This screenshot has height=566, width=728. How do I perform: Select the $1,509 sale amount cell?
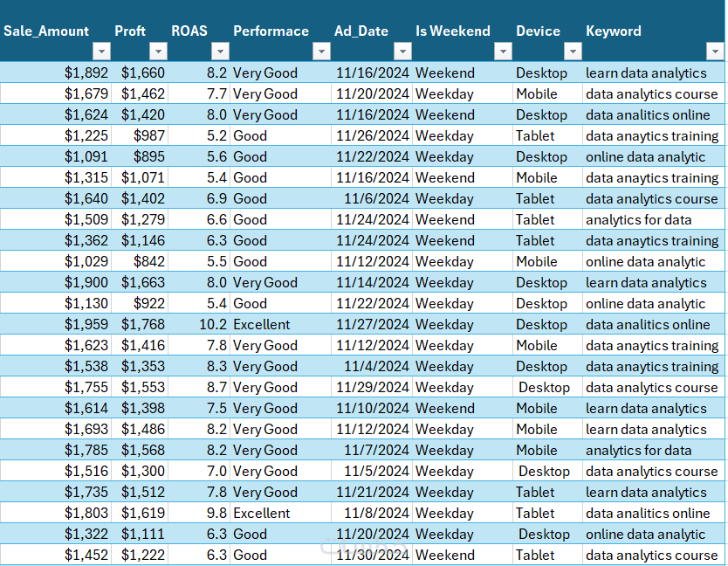tap(56, 219)
